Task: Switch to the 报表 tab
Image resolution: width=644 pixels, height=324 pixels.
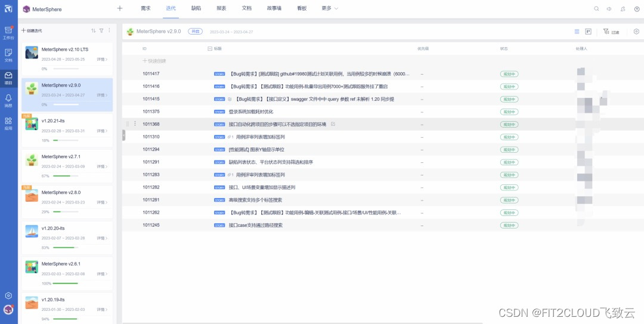Action: pyautogui.click(x=221, y=8)
